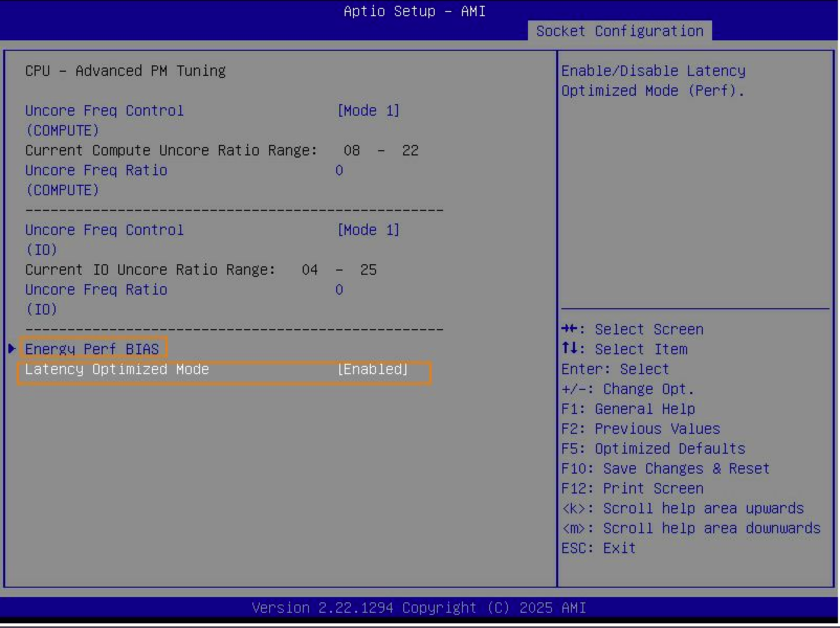
Task: Select Uncore Freq Control (COMPUTE) menu item
Action: [104, 111]
